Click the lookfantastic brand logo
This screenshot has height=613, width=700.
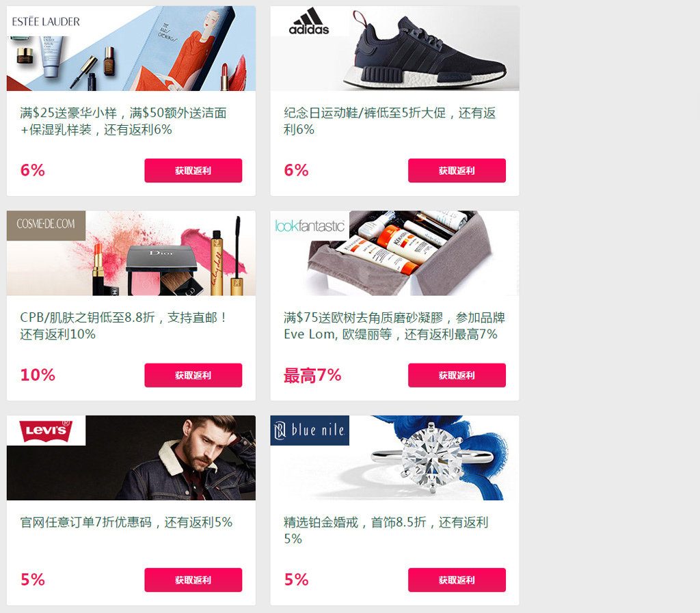click(310, 226)
